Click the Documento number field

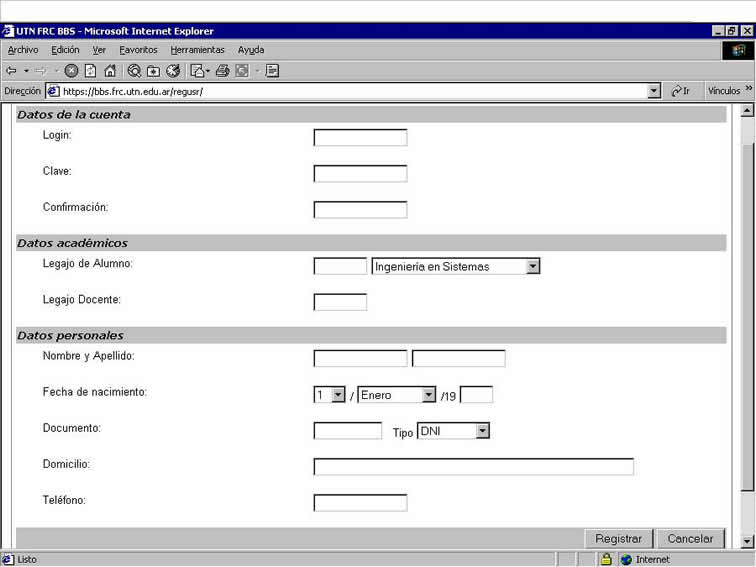tap(347, 431)
